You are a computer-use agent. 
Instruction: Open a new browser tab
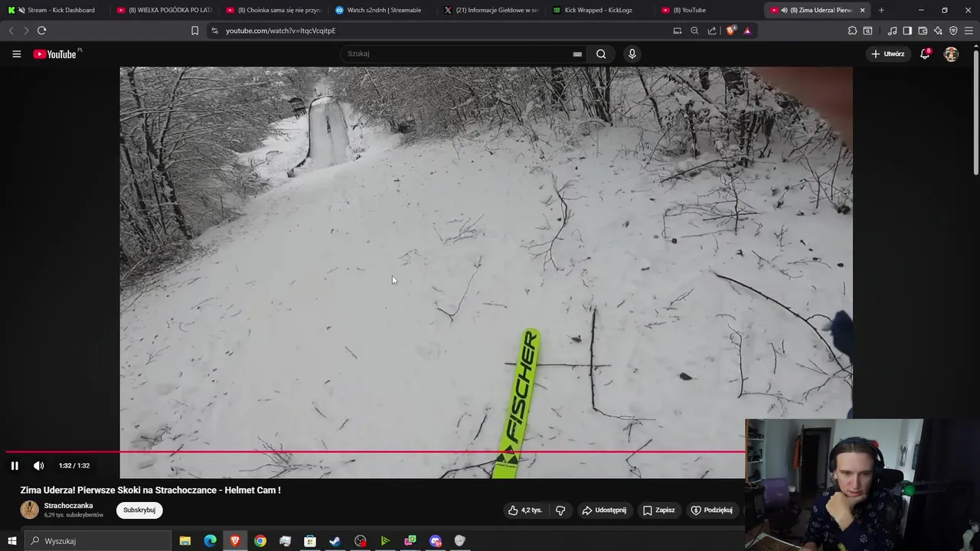(x=881, y=10)
